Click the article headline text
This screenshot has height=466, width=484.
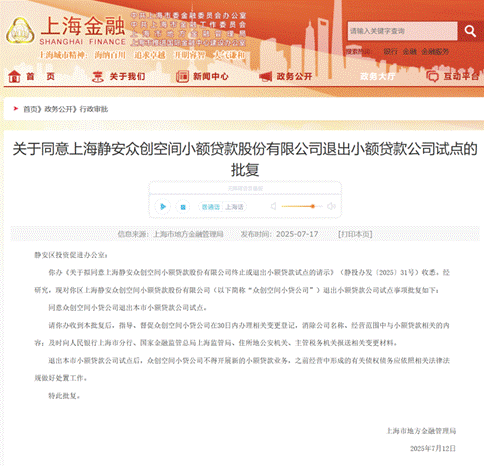[245, 159]
